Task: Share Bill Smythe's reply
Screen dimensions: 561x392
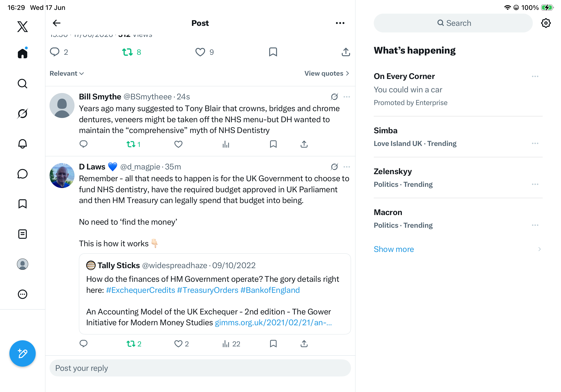Action: [x=304, y=144]
